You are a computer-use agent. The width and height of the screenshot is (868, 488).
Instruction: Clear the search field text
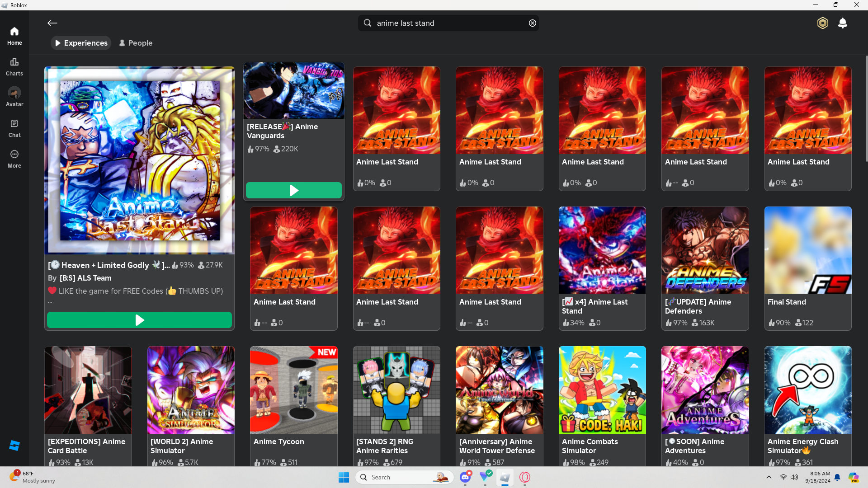click(533, 23)
